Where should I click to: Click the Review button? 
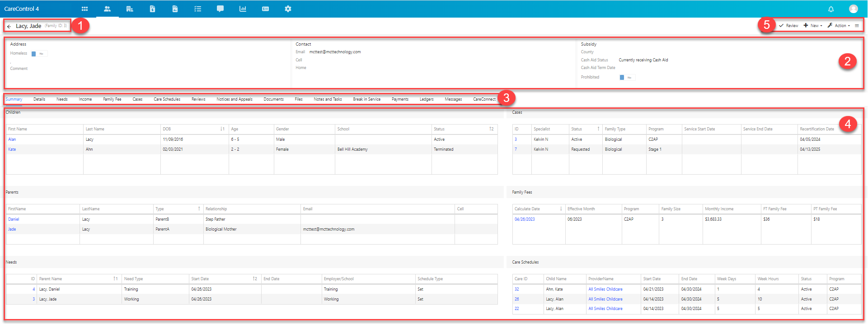788,26
